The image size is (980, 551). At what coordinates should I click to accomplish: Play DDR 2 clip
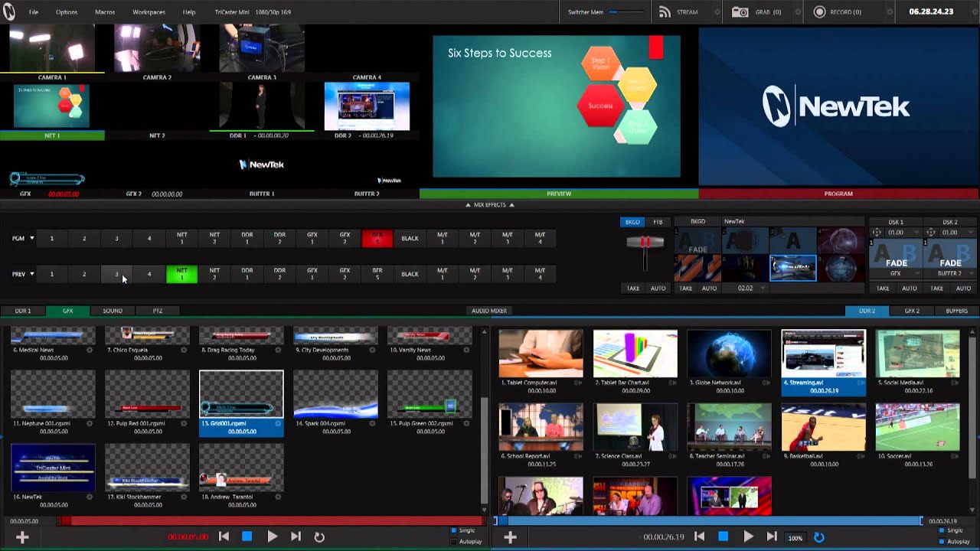point(748,536)
